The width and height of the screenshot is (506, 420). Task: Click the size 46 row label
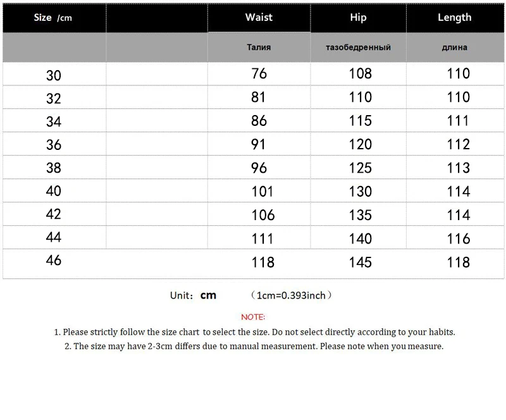click(54, 260)
